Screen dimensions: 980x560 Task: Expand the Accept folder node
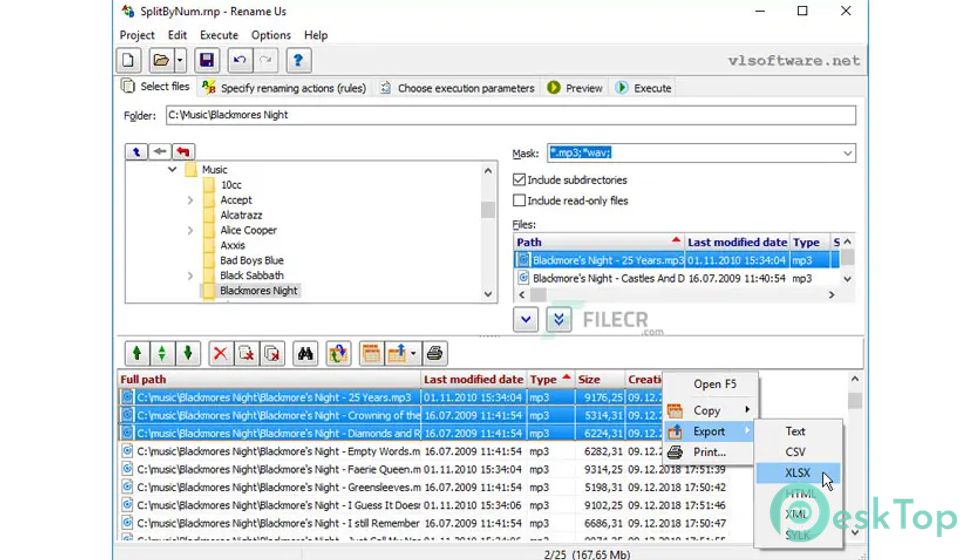(190, 200)
